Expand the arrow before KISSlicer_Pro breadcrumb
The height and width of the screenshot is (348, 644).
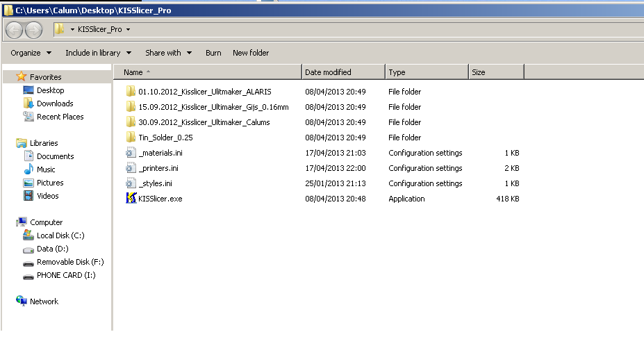(x=72, y=30)
